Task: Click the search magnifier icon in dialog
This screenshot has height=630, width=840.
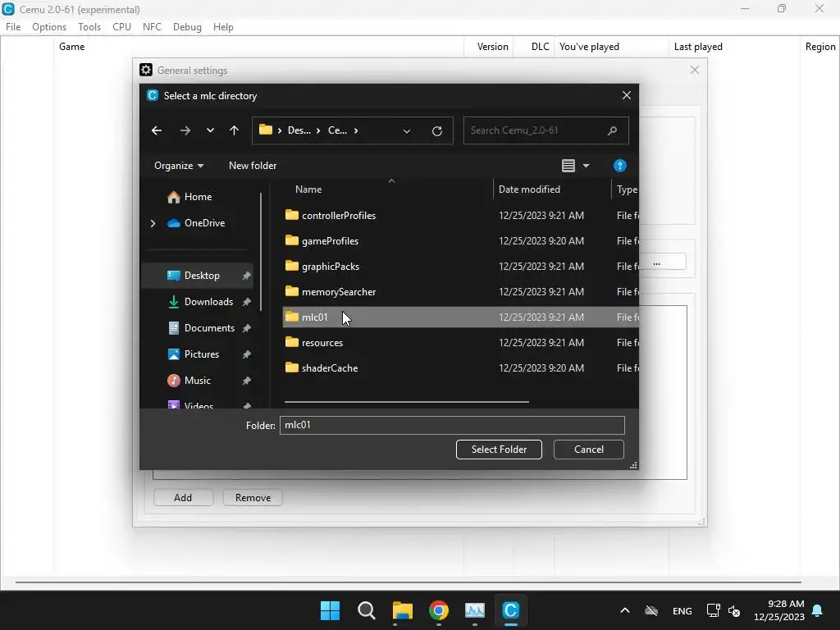Action: pos(612,130)
